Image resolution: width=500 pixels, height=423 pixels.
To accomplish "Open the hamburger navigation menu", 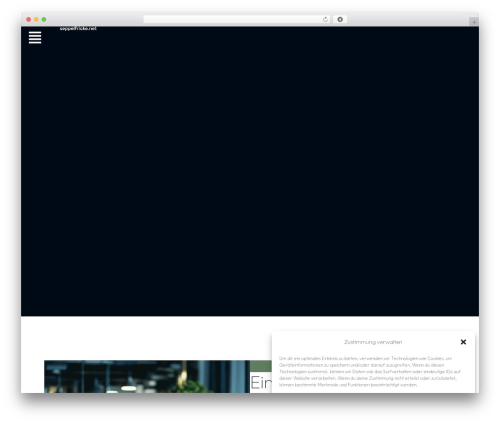I will (35, 37).
